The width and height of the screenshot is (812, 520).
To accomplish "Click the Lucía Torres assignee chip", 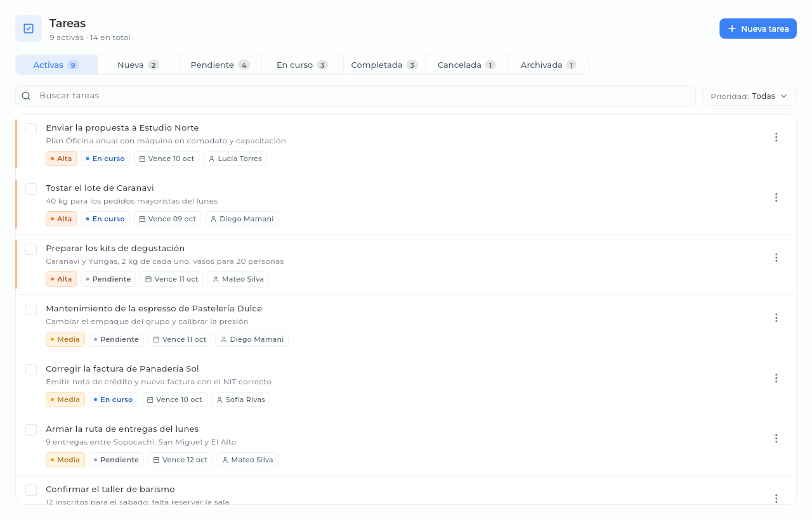I will [235, 159].
